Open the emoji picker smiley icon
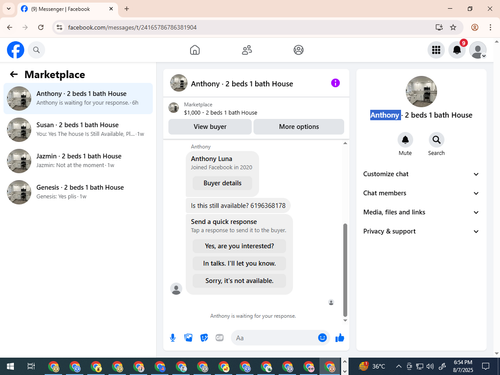500x375 pixels. click(322, 338)
